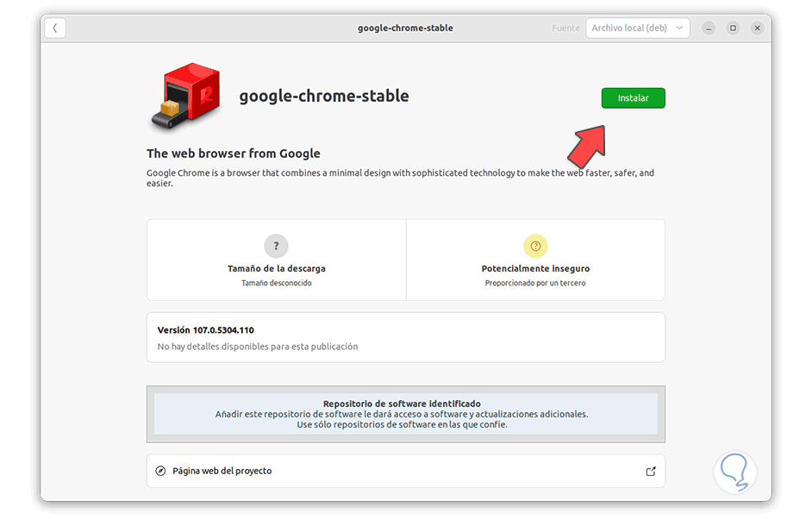Open source selector chevron in titlebar
The width and height of the screenshot is (812, 519).
click(x=679, y=28)
